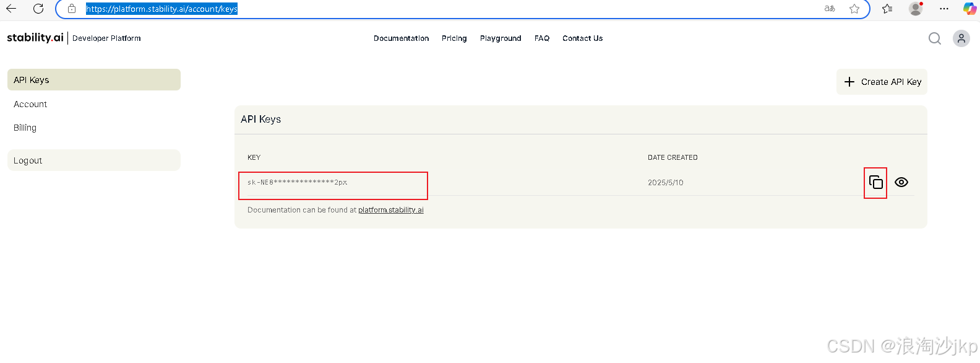Open the site search magnifier icon

tap(935, 38)
